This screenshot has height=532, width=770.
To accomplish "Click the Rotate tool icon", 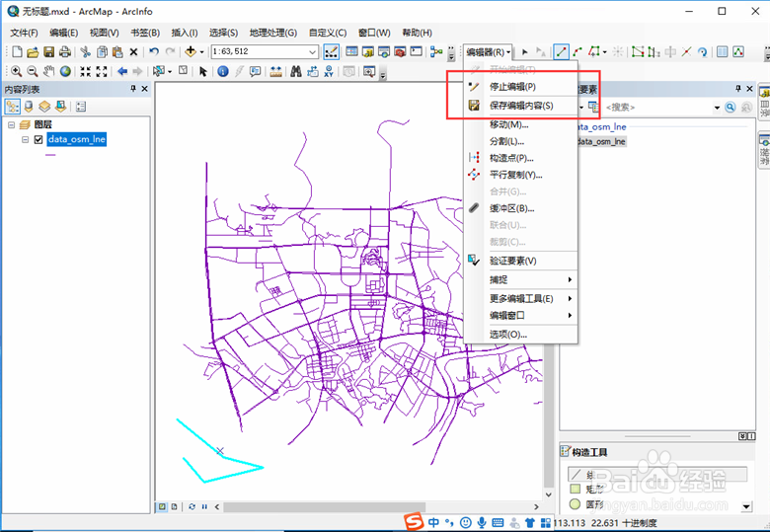I will click(702, 51).
